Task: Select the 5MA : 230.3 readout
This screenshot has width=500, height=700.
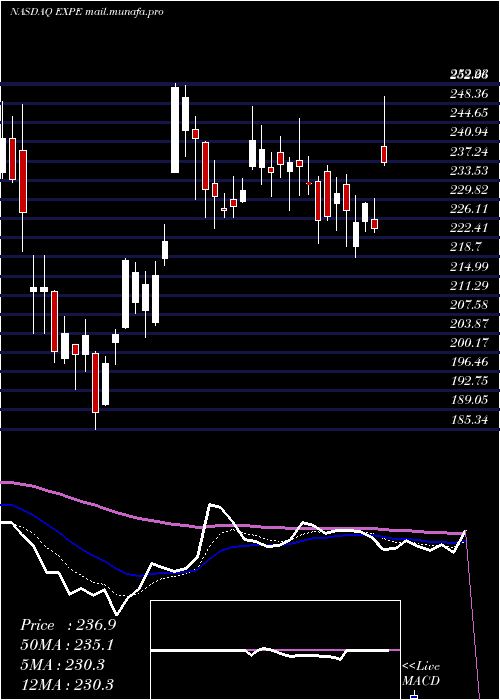Action: (x=62, y=665)
